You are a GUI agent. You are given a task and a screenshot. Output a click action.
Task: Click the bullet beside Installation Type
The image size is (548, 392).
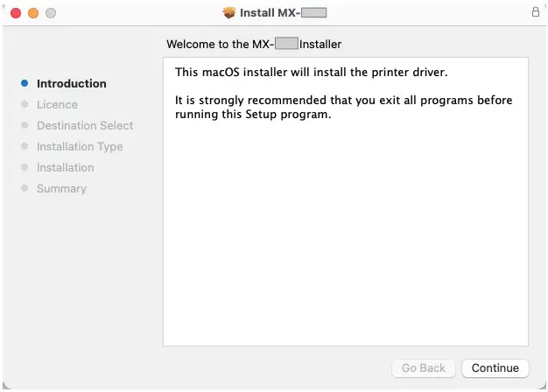pyautogui.click(x=25, y=147)
